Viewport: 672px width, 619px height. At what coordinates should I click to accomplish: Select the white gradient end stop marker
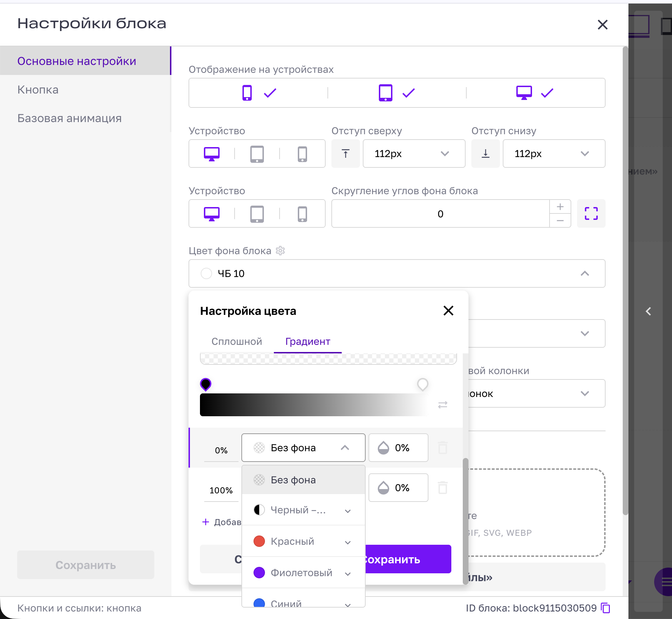pos(423,384)
